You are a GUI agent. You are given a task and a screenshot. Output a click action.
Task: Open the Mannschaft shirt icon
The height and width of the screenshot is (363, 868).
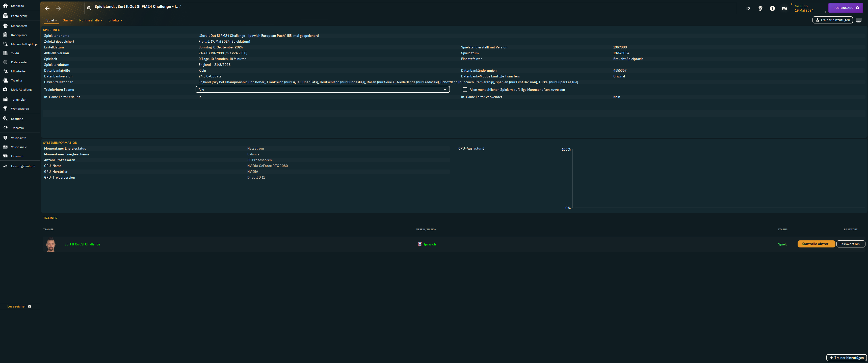tap(5, 26)
